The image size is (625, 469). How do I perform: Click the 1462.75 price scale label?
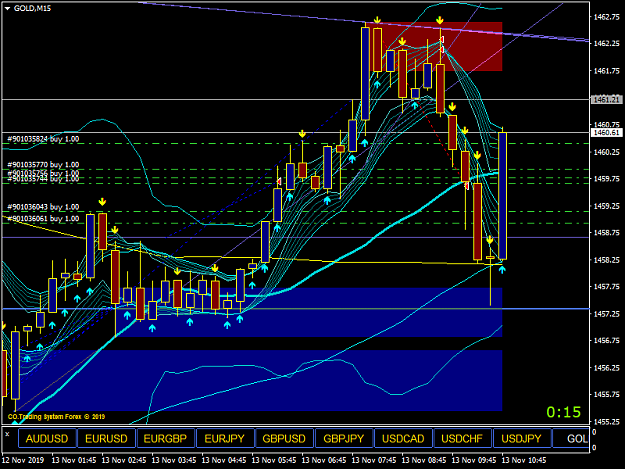[607, 17]
